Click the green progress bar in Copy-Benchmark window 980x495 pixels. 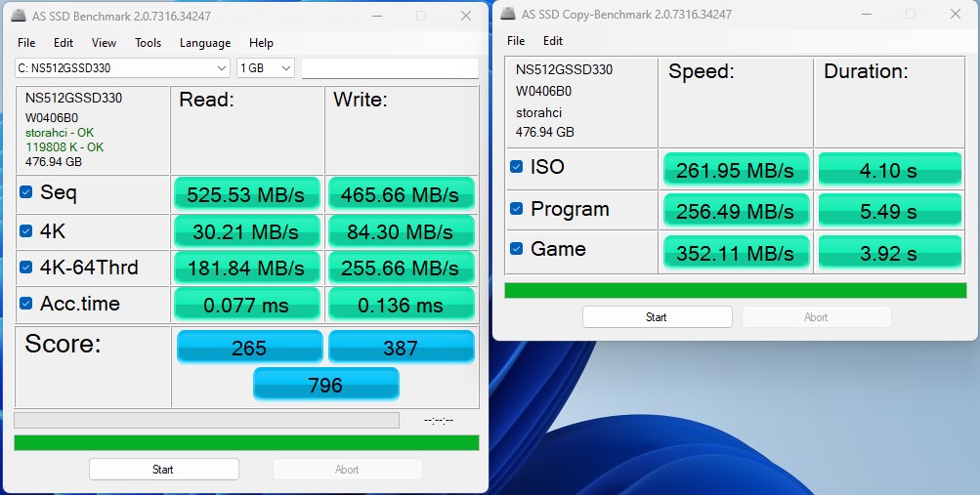click(735, 290)
